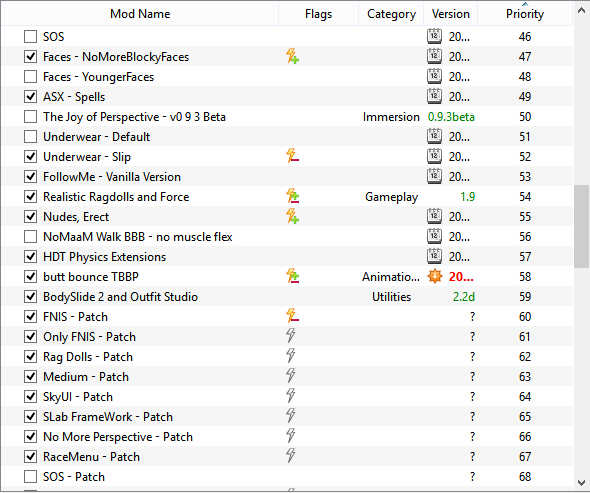
Task: Click the conflict flag icon on Faces - NoMoreBlockyFaces
Action: pos(292,56)
